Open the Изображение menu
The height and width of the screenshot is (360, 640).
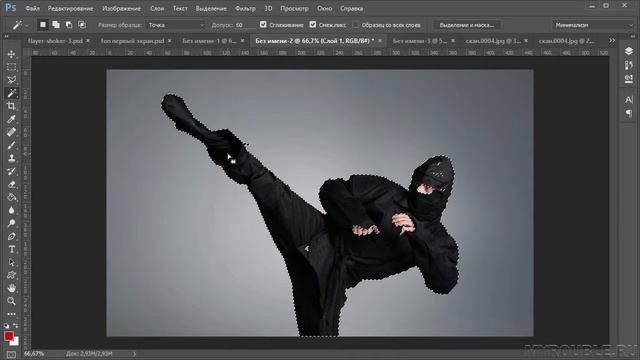point(121,8)
